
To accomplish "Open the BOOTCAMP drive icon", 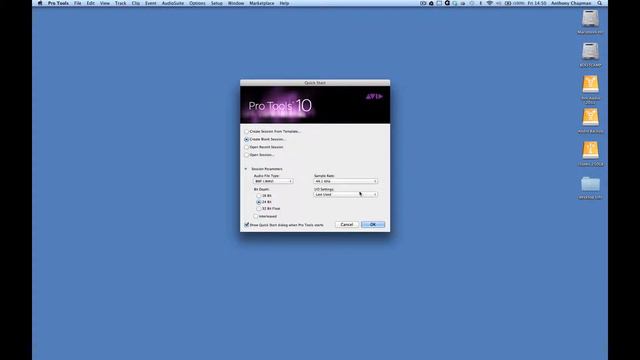I will click(x=590, y=52).
